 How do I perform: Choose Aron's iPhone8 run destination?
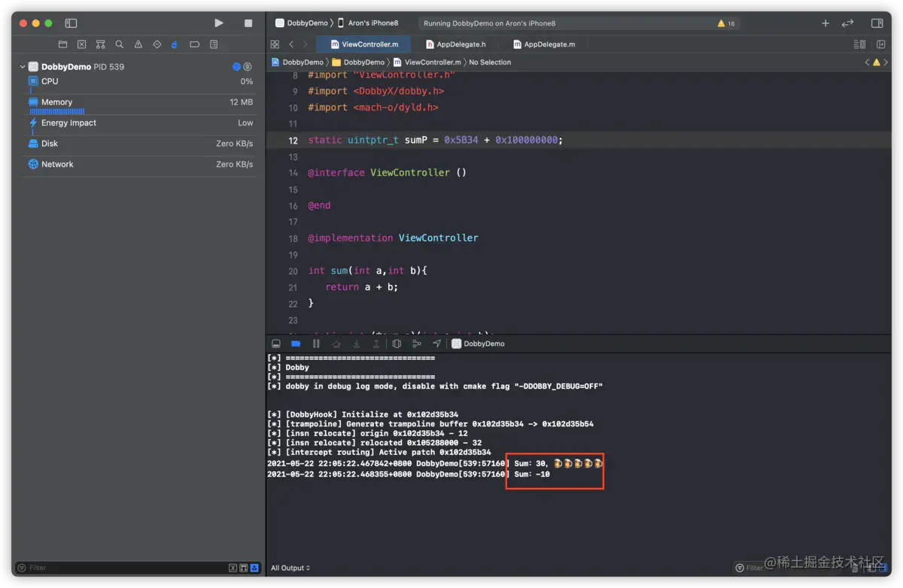coord(368,23)
